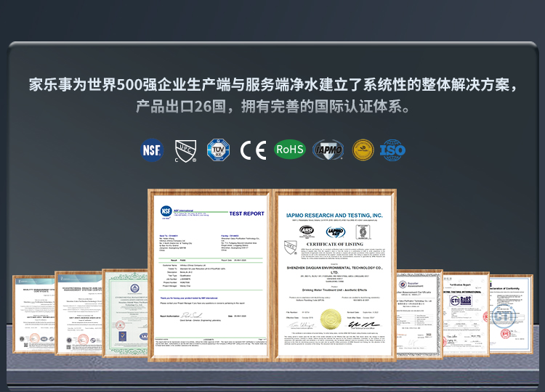Open the green-bordered environmental certificate
The width and height of the screenshot is (545, 392).
[125, 313]
